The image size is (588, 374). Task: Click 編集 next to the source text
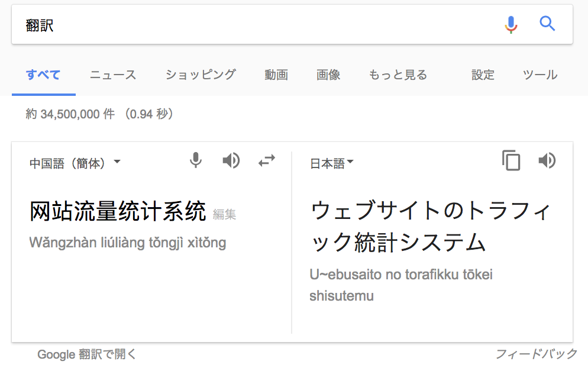[x=224, y=214]
